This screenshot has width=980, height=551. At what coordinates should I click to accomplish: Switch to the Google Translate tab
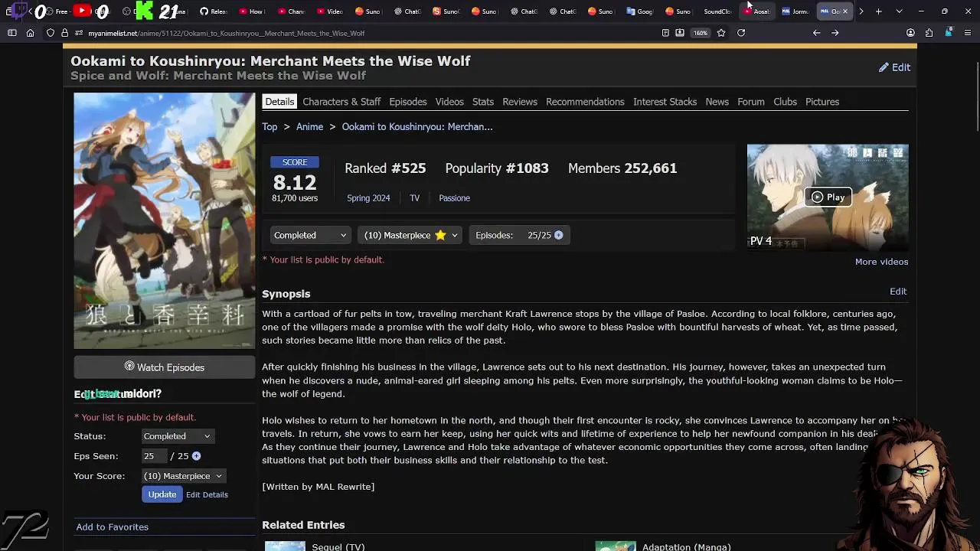640,11
